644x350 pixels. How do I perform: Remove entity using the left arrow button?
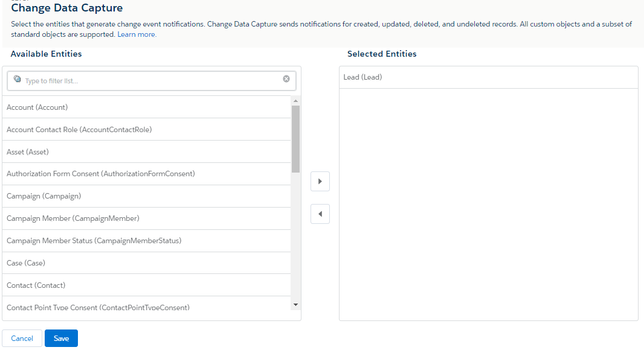point(320,214)
